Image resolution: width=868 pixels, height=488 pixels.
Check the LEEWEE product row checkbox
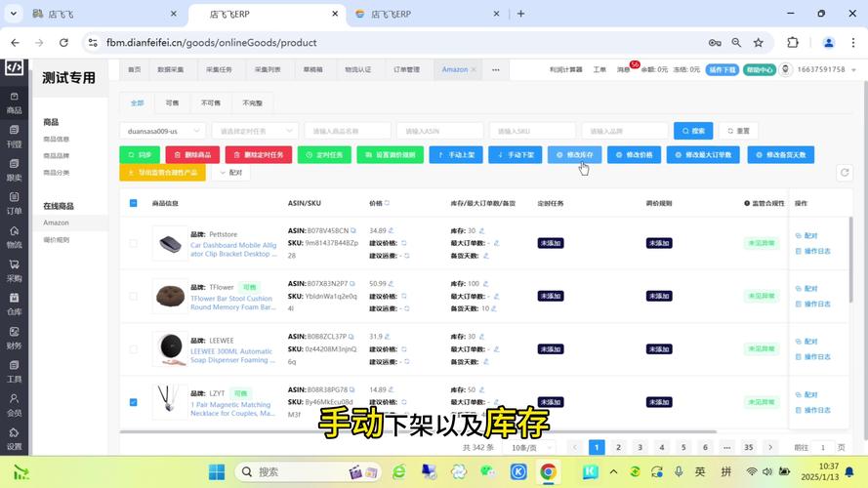134,349
